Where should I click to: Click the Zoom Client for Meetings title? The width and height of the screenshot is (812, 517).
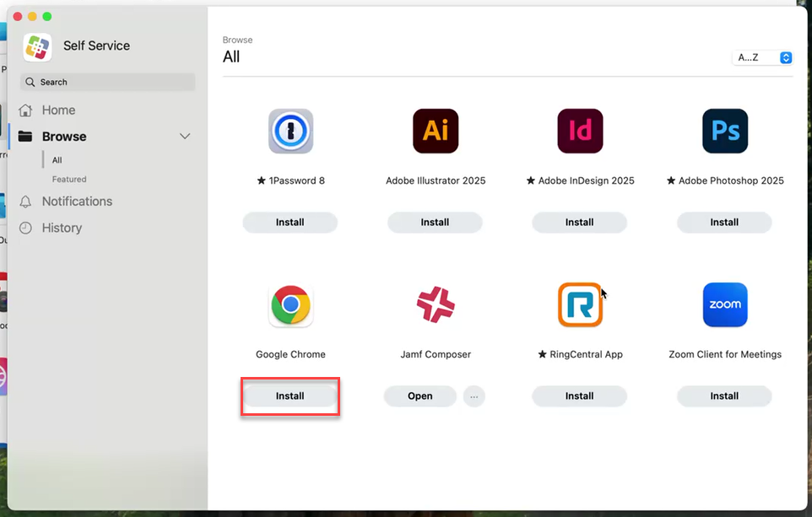[x=725, y=354]
